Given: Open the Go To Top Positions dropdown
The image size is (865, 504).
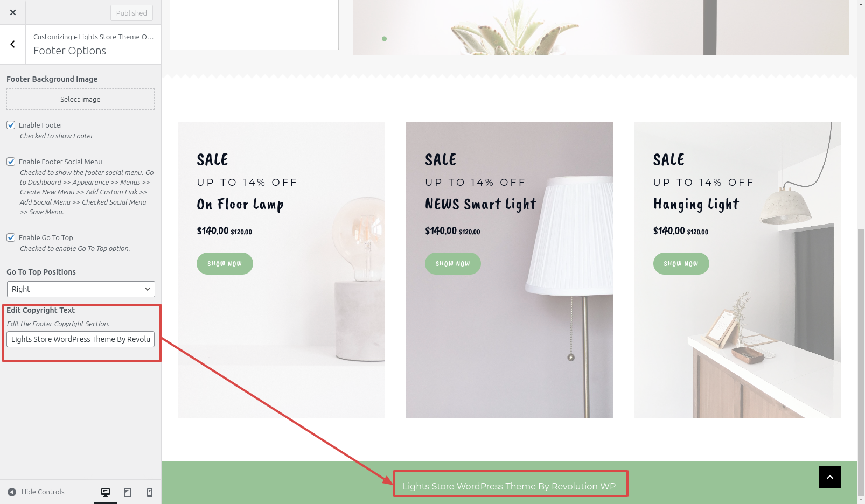Looking at the screenshot, I should (81, 289).
